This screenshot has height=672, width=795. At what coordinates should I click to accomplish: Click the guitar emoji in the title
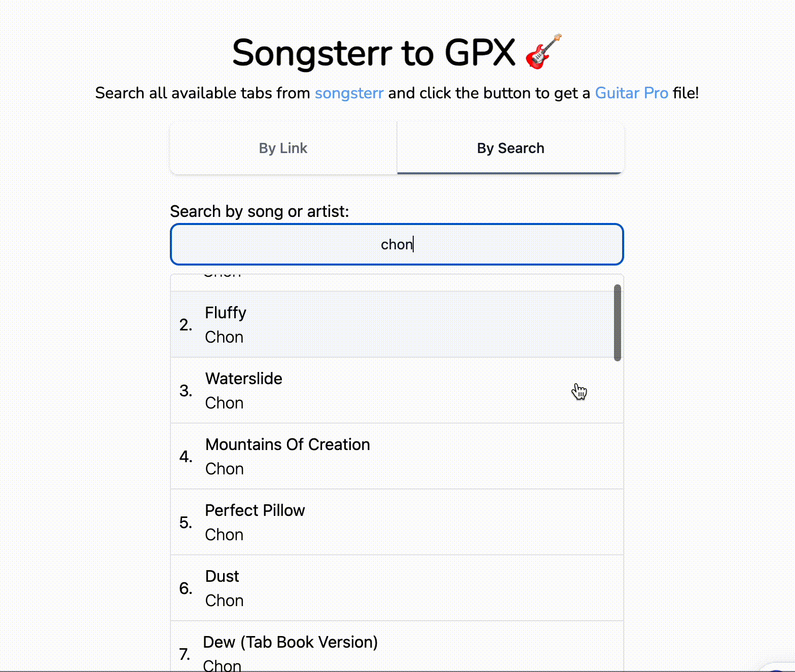(543, 52)
